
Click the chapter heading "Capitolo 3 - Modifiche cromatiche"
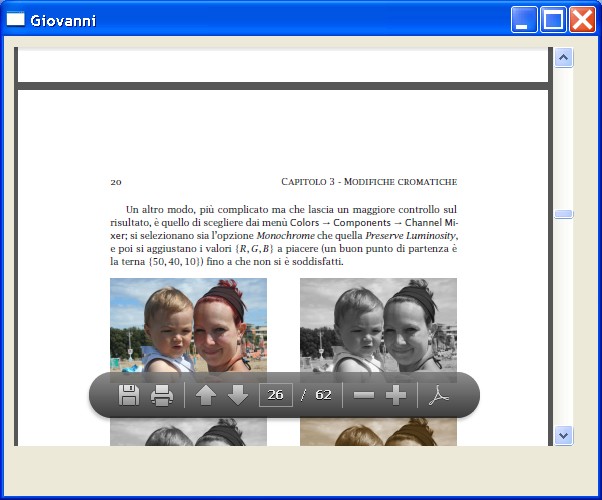369,182
